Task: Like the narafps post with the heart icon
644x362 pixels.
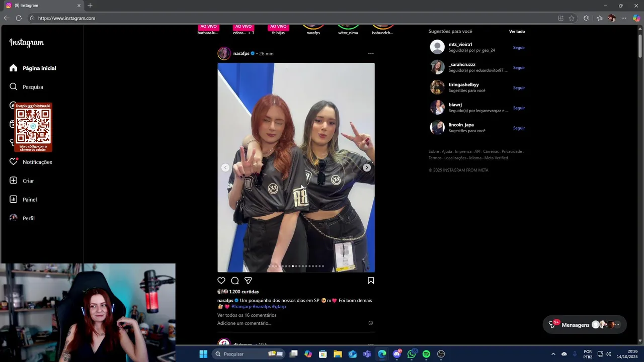Action: pyautogui.click(x=221, y=281)
